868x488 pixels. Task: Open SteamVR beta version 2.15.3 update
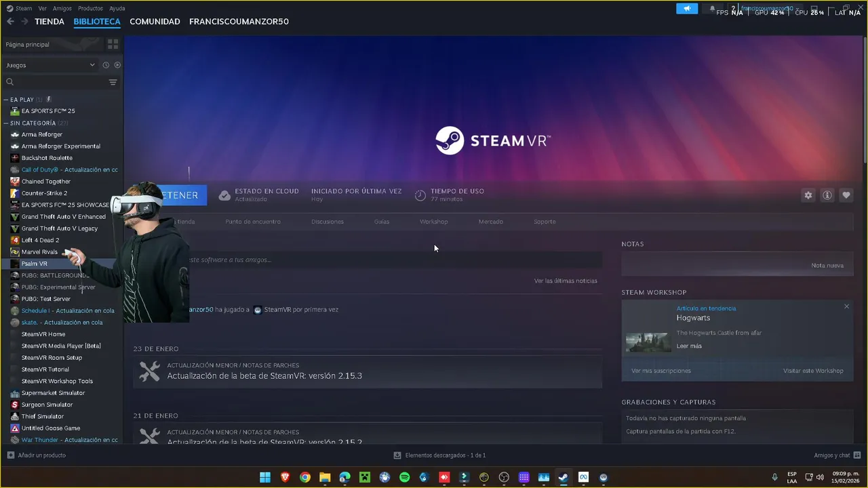click(368, 371)
